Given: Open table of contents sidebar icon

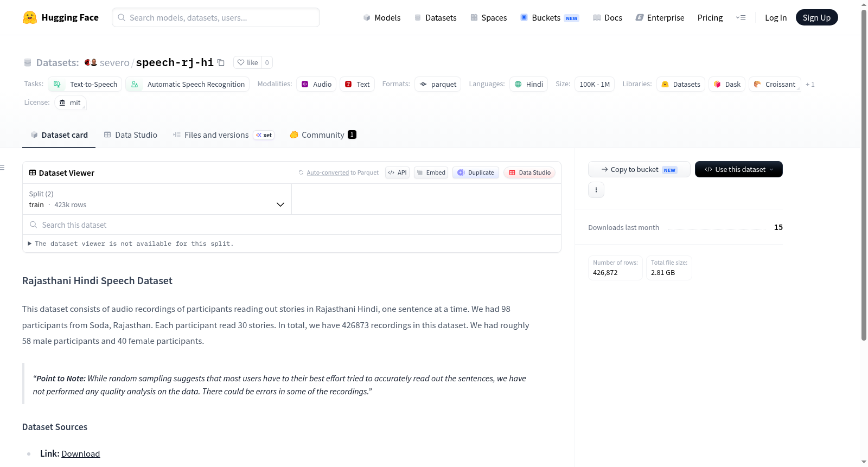Looking at the screenshot, I should 3,168.
